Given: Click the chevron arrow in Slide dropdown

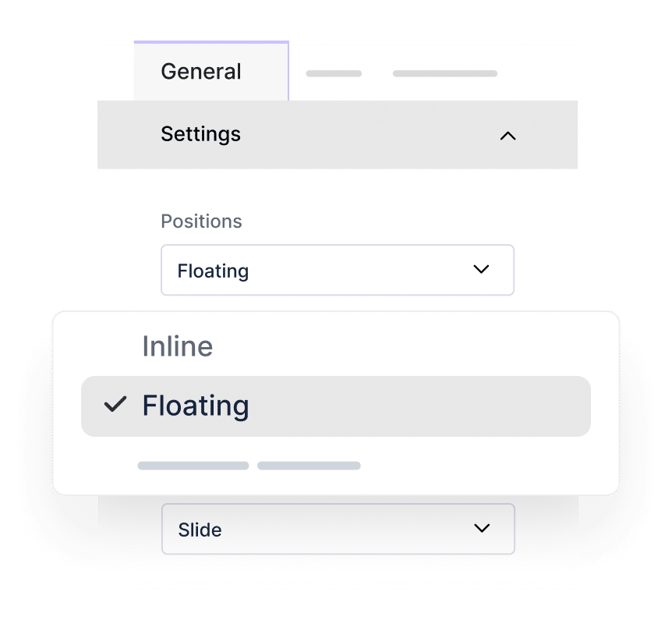Looking at the screenshot, I should (x=482, y=529).
